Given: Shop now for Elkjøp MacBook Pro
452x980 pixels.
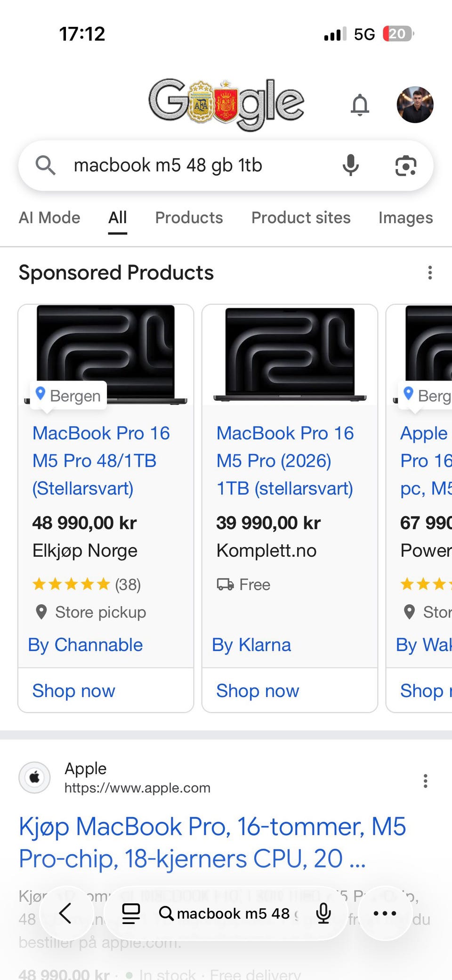Looking at the screenshot, I should pyautogui.click(x=74, y=691).
